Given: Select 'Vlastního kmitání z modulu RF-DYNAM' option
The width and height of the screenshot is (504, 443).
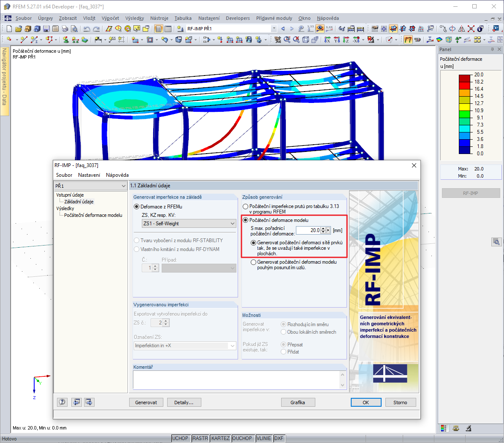Looking at the screenshot, I should (137, 249).
